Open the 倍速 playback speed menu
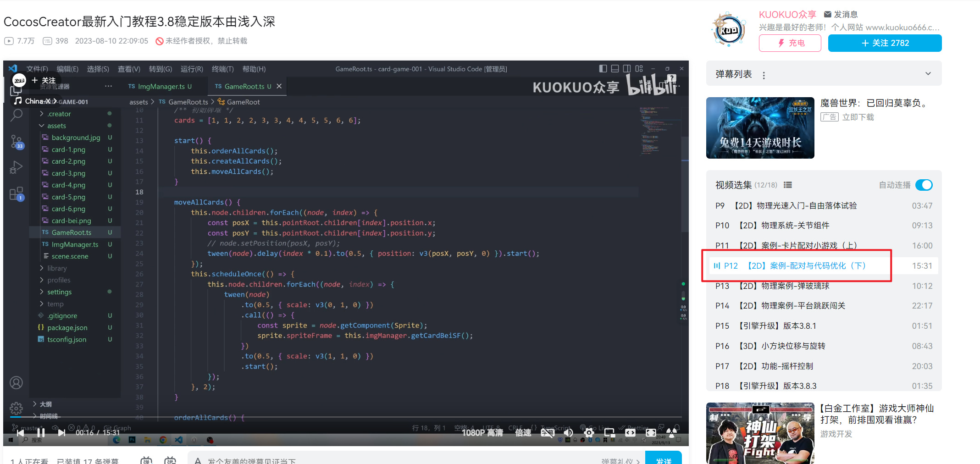980x464 pixels. click(523, 432)
